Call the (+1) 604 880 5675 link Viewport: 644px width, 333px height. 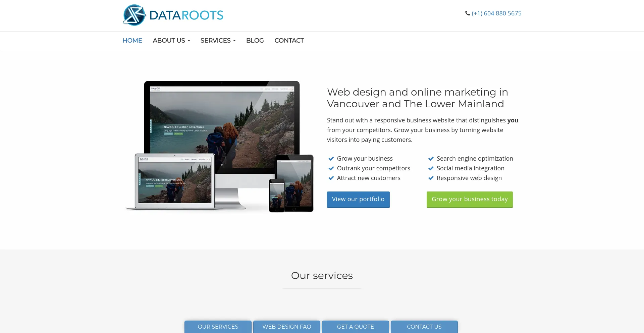pyautogui.click(x=496, y=13)
